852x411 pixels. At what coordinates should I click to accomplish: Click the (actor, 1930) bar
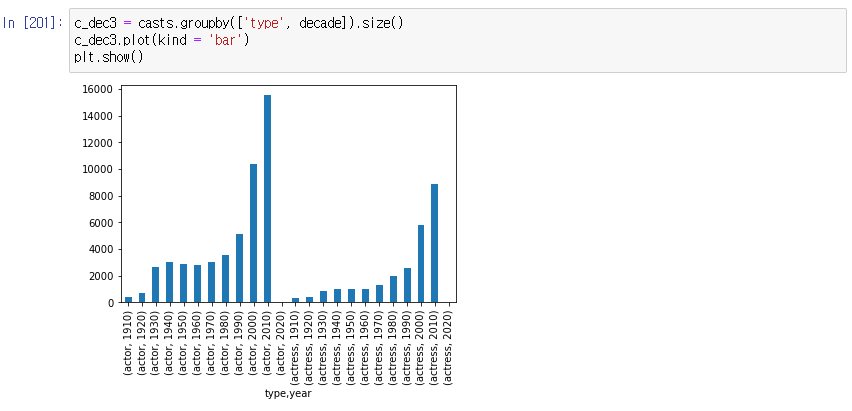click(155, 285)
